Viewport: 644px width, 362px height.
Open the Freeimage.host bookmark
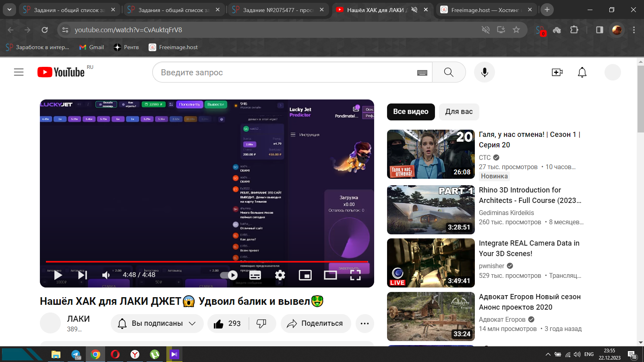pyautogui.click(x=173, y=47)
